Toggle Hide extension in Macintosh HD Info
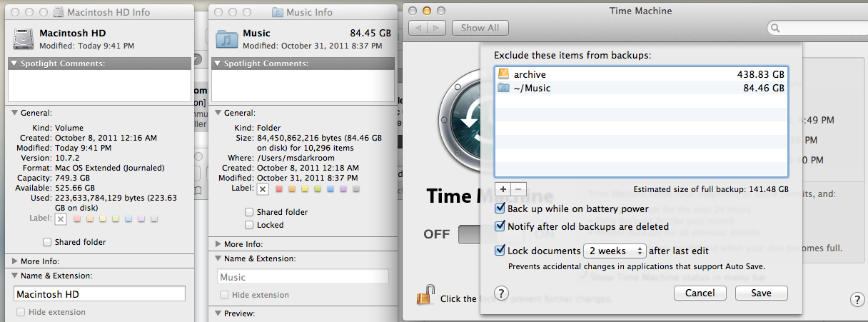 (x=20, y=312)
